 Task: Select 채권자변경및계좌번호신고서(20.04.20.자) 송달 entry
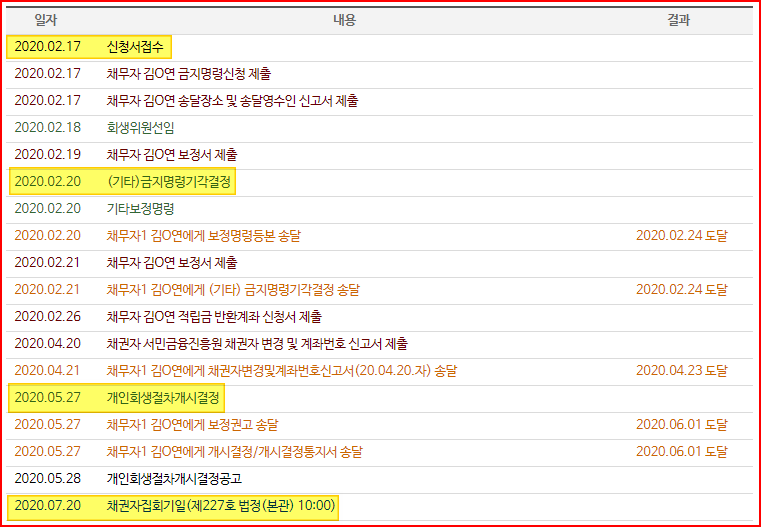pos(281,371)
